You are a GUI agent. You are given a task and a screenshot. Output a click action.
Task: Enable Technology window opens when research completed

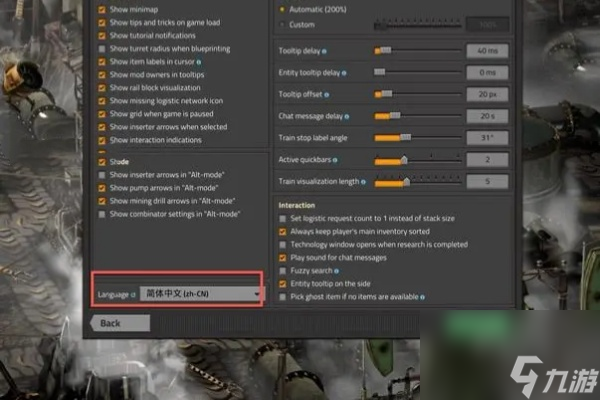[282, 245]
